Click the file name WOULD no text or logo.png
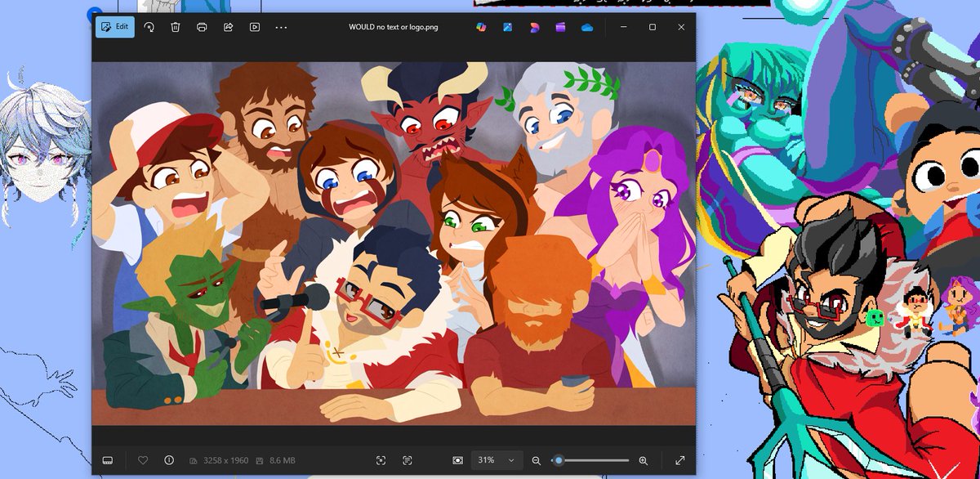Screen dimensions: 980x479 394,27
